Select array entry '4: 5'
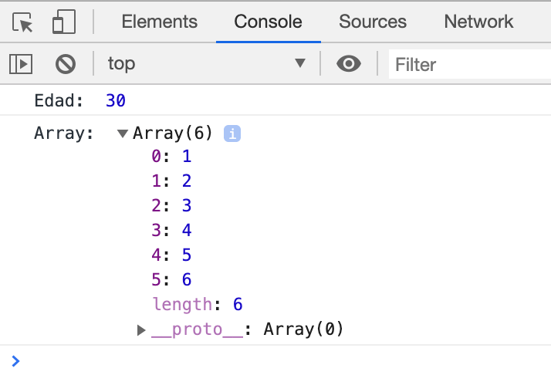The image size is (551, 392). point(171,255)
